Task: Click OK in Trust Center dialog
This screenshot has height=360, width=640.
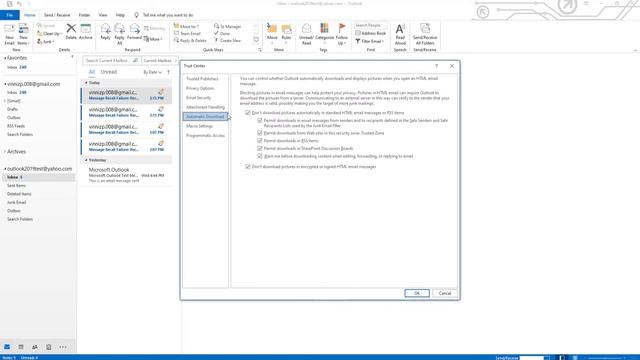Action: (417, 293)
